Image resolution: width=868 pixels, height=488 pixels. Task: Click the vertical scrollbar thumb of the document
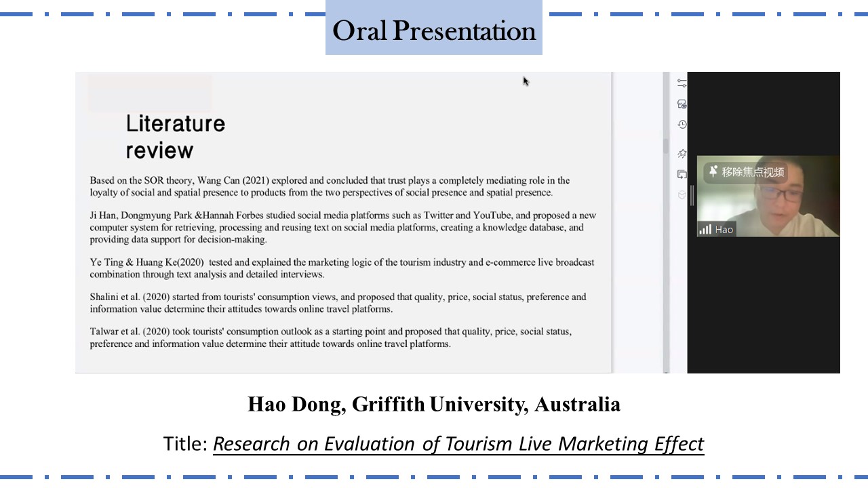pyautogui.click(x=666, y=146)
